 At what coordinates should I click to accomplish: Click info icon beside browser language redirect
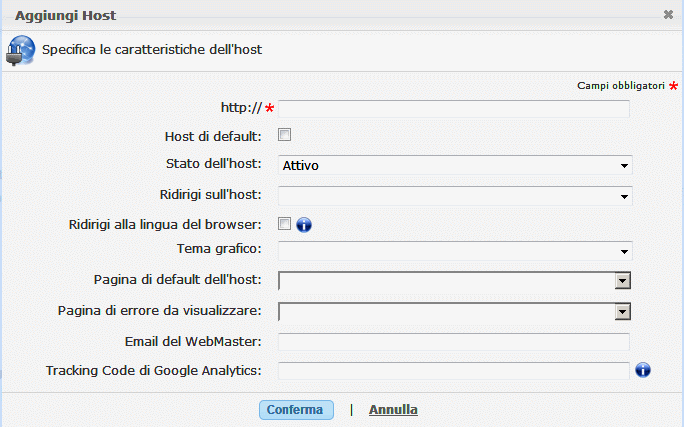click(x=304, y=224)
